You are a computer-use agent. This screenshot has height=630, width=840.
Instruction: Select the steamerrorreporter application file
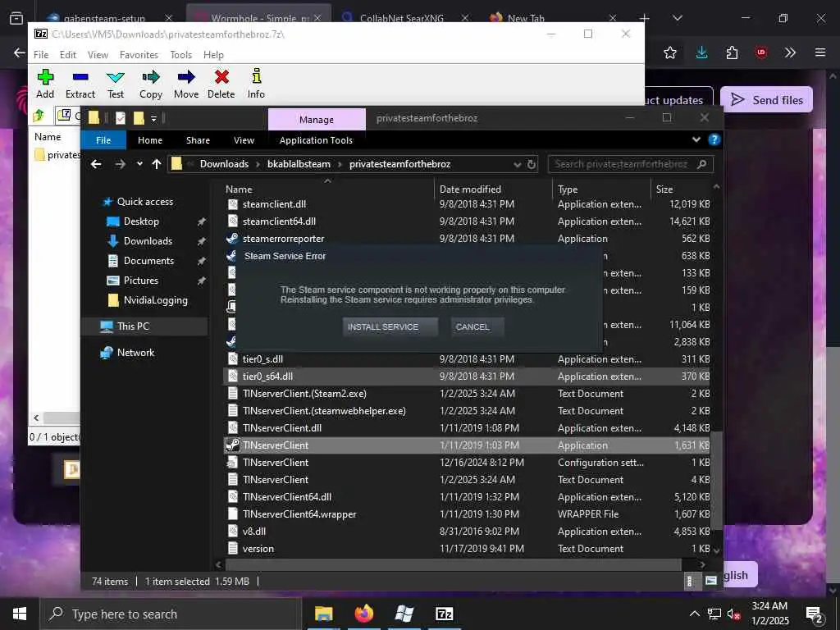[283, 239]
